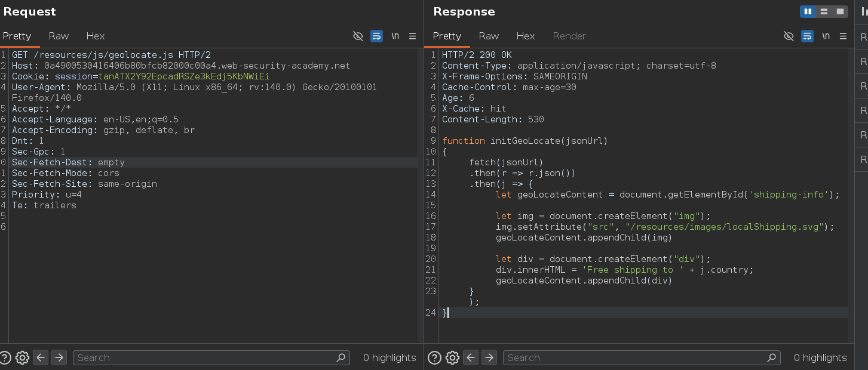Click the div.innerHTML assignment line

point(624,270)
